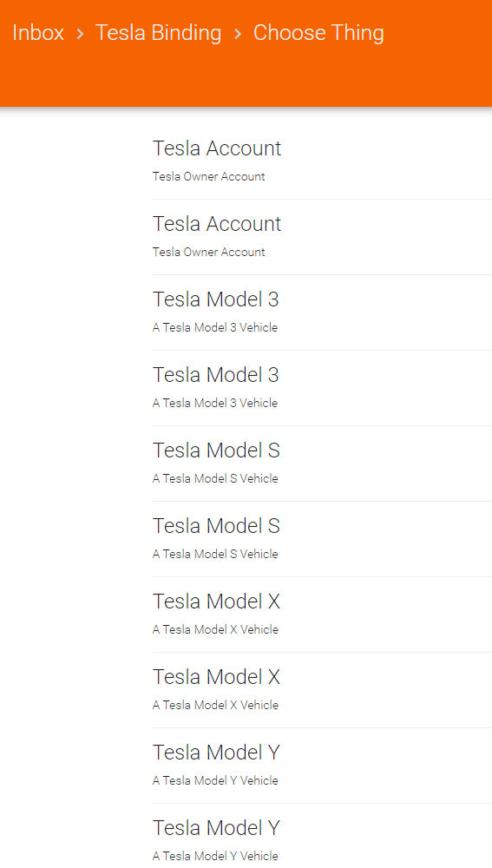The image size is (492, 868).
Task: Click first 'A Tesla Model S Vehicle' subtitle
Action: tap(215, 479)
